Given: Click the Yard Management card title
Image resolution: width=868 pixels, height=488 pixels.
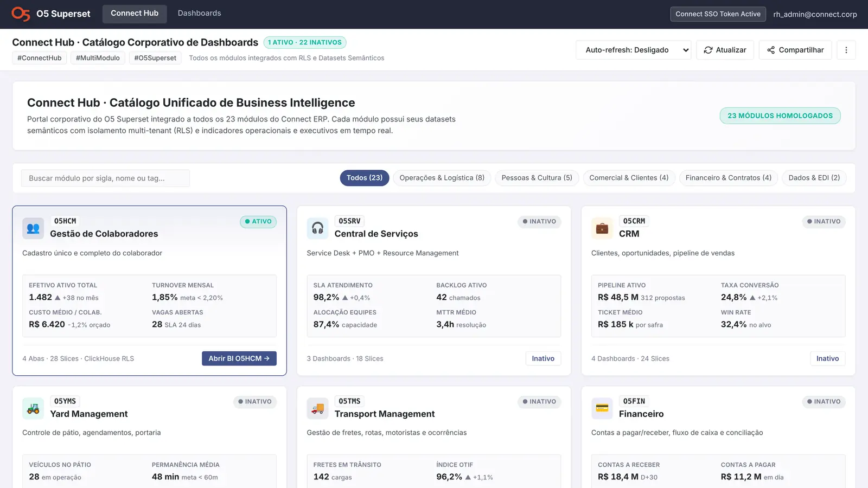Looking at the screenshot, I should (89, 414).
